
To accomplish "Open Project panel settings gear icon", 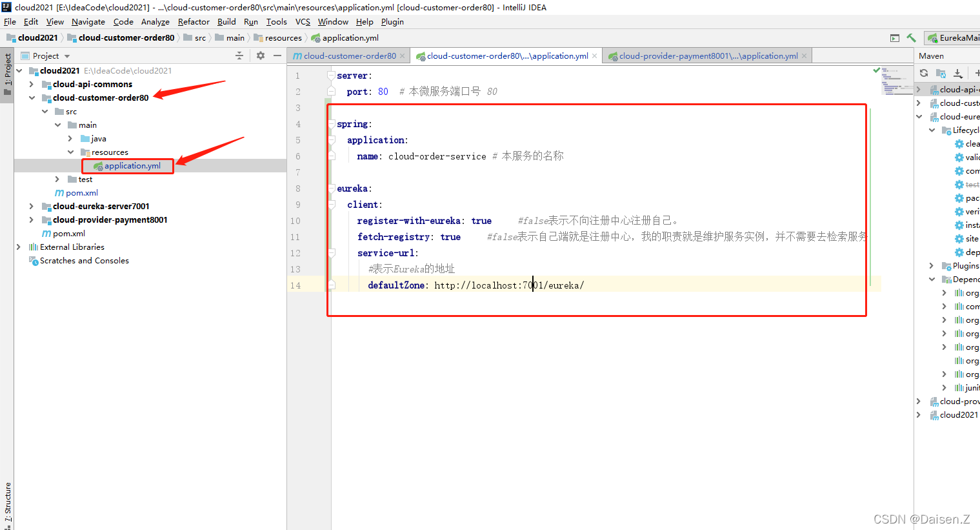I will point(261,56).
